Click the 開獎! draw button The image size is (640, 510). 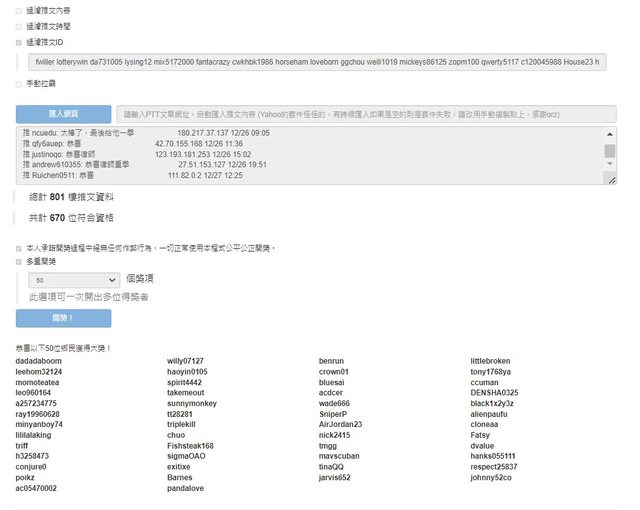(63, 318)
